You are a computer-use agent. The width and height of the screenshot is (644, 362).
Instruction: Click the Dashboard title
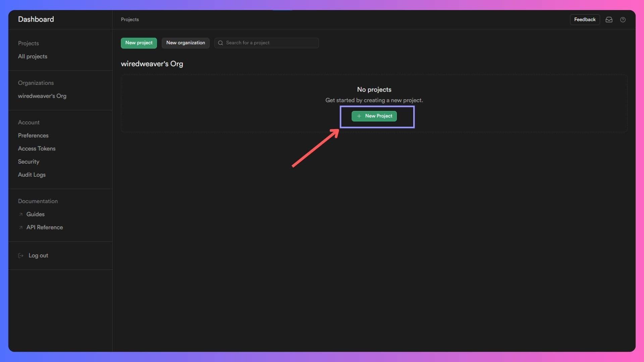36,19
